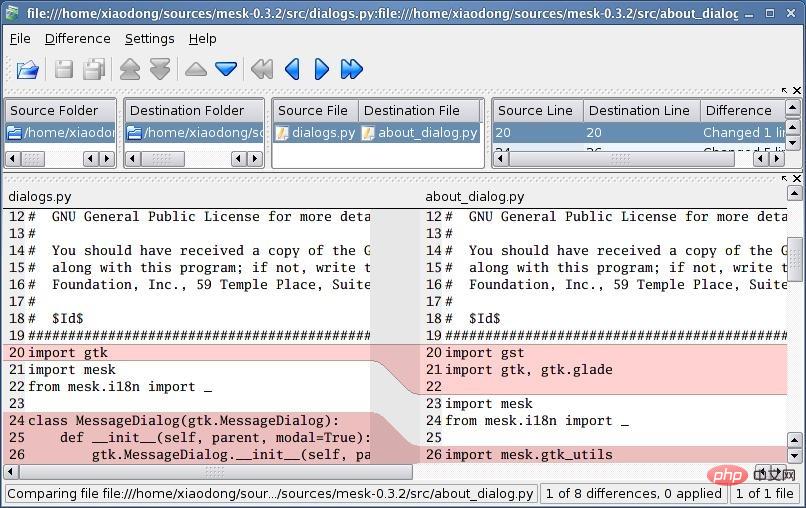Click the gray up triangle icon
This screenshot has height=508, width=806.
(196, 69)
